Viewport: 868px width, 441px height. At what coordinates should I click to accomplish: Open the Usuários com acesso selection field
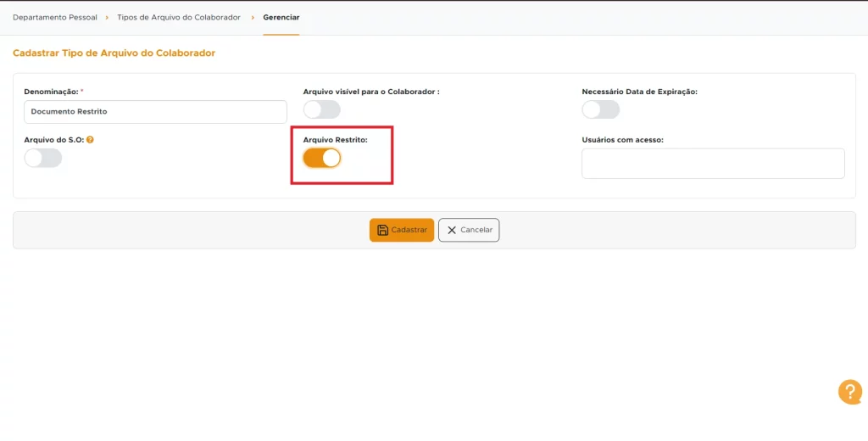click(x=712, y=164)
